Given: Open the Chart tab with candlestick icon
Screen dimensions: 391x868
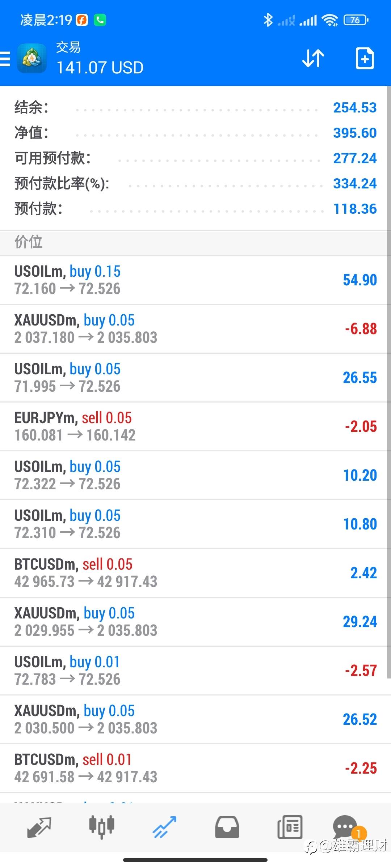Looking at the screenshot, I should point(102,827).
